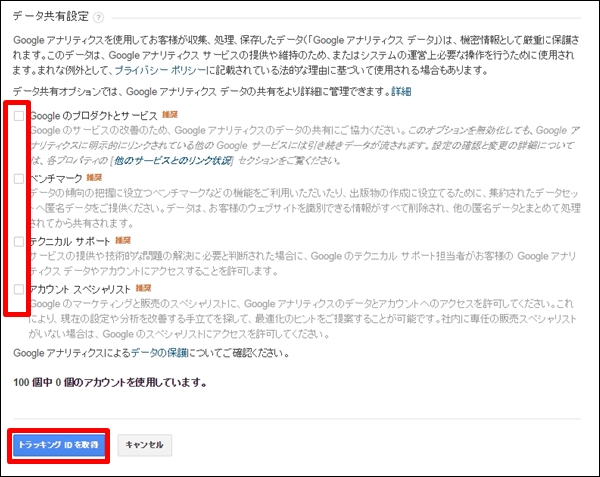Viewport: 600px width, 477px height.
Task: Tick the ベンチマーク checkbox
Action: coord(19,179)
